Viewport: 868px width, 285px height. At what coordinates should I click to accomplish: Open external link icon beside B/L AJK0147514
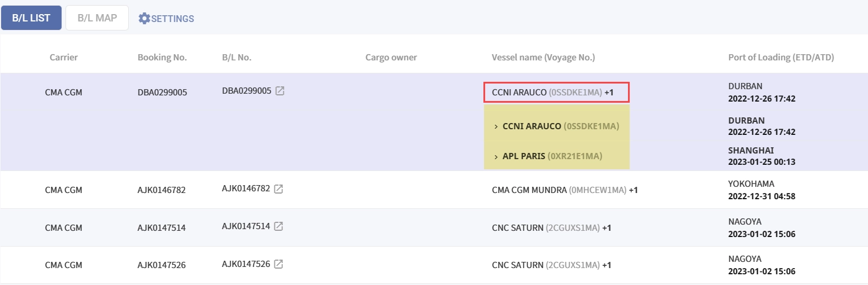pos(278,226)
